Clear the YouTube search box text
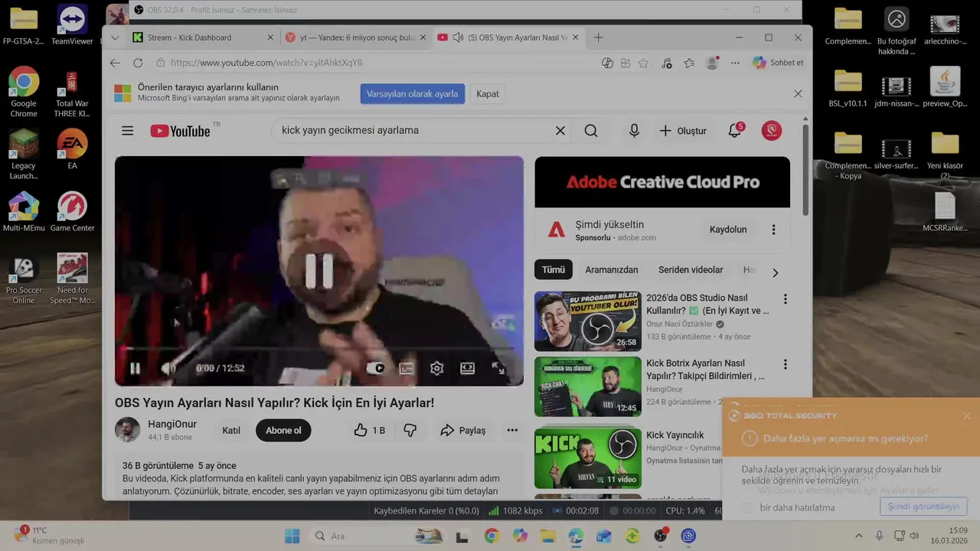Image resolution: width=980 pixels, height=551 pixels. point(560,131)
